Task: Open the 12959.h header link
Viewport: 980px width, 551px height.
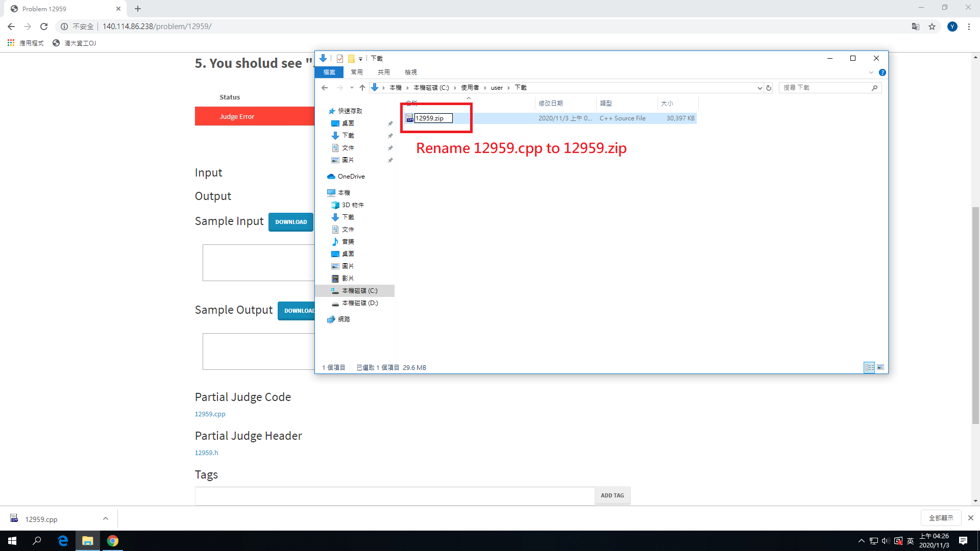Action: coord(206,453)
